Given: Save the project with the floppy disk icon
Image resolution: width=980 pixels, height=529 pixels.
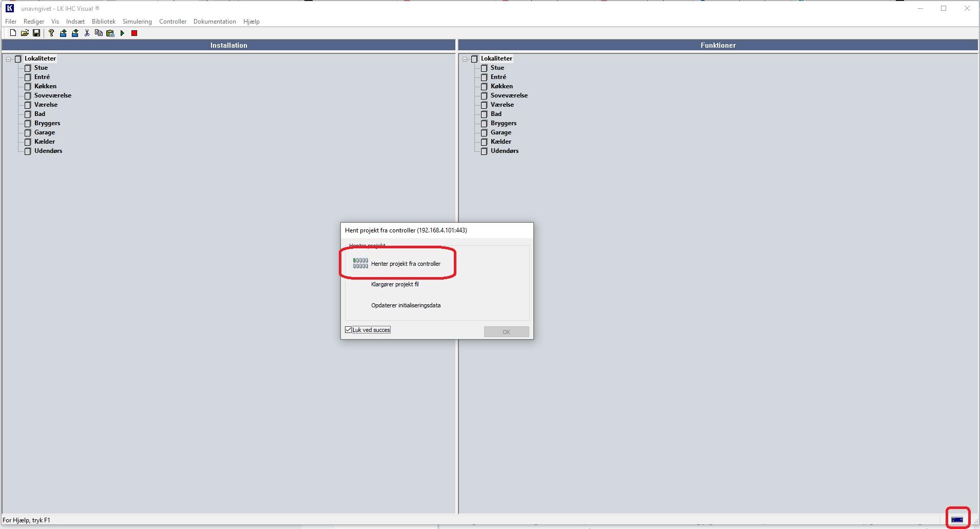Looking at the screenshot, I should (36, 33).
